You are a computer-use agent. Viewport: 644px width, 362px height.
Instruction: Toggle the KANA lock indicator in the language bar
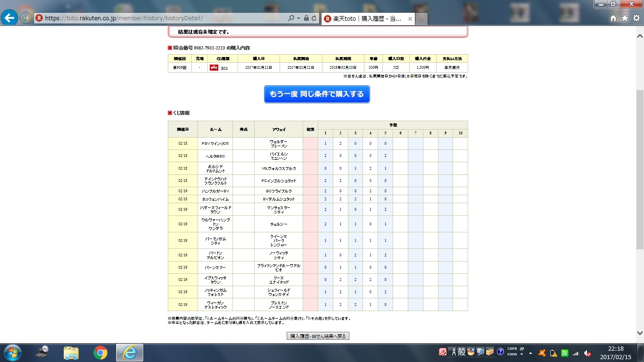512,354
